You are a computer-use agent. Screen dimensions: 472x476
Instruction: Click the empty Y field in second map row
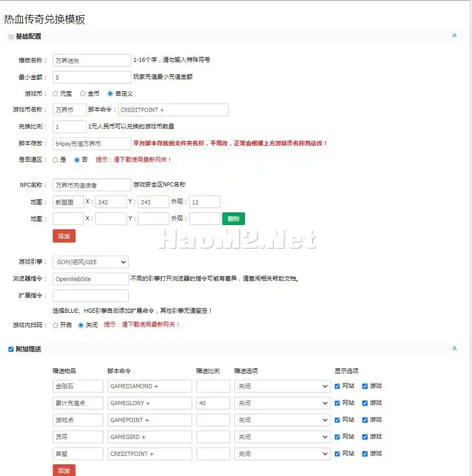coord(154,219)
